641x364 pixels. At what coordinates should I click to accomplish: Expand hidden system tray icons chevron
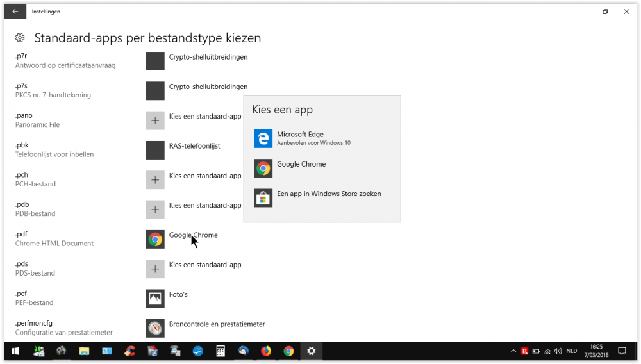[x=513, y=351]
